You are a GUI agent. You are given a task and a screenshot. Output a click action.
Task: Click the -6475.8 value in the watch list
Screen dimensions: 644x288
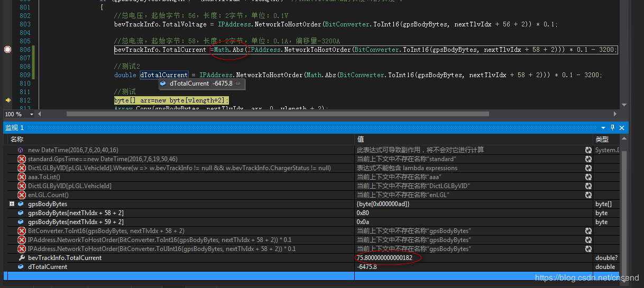[366, 267]
